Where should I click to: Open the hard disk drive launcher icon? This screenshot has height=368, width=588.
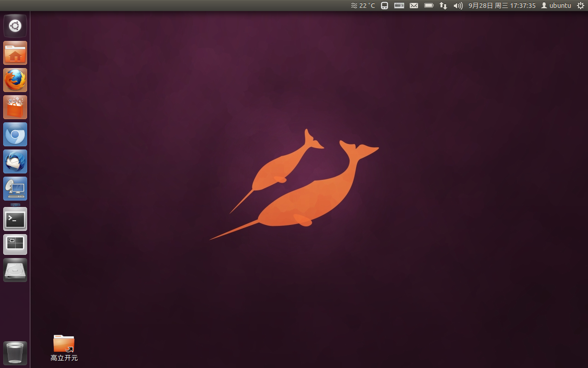point(15,270)
